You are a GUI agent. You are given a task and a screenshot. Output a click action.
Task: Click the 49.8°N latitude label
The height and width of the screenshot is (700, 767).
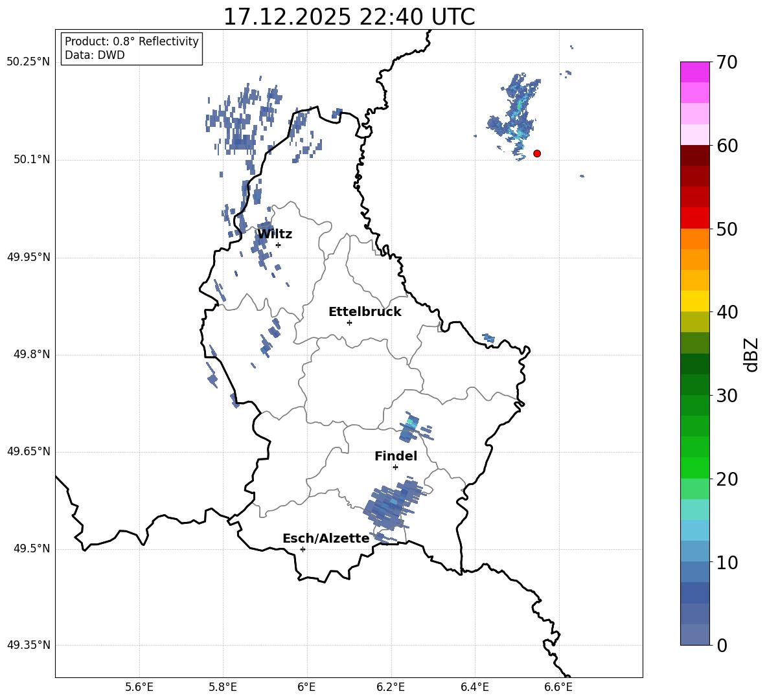click(32, 354)
